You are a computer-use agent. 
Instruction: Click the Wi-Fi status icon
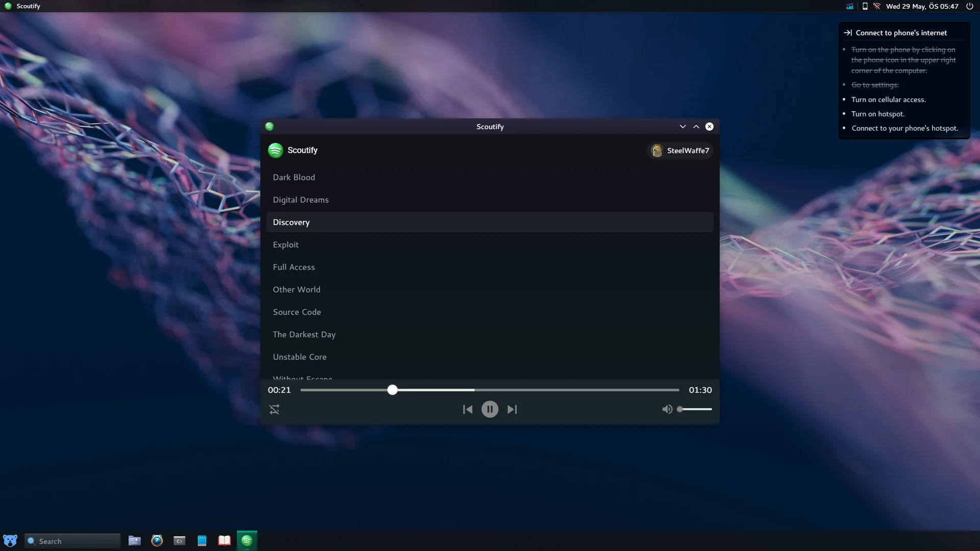pyautogui.click(x=876, y=6)
